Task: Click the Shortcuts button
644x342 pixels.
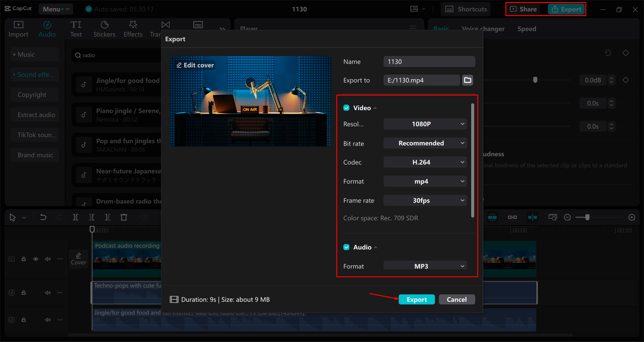Action: pyautogui.click(x=466, y=9)
